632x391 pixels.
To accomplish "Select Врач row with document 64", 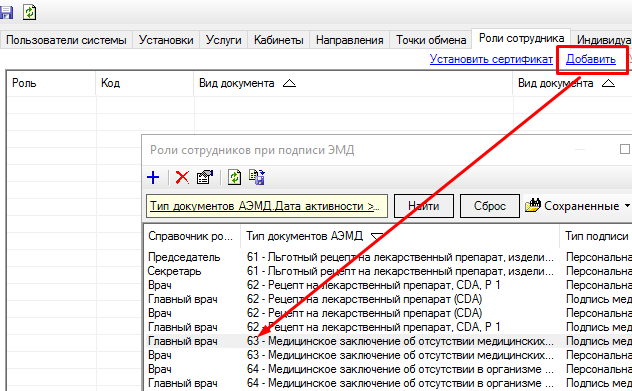I will [388, 369].
